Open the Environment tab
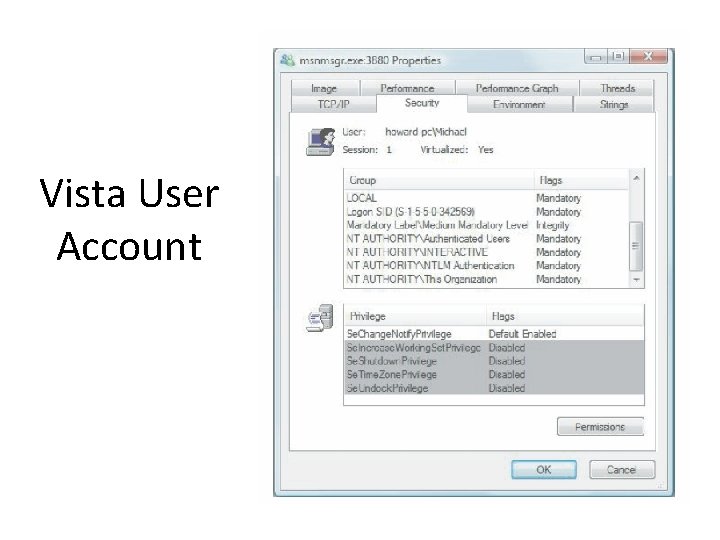This screenshot has width=720, height=540. coord(519,105)
